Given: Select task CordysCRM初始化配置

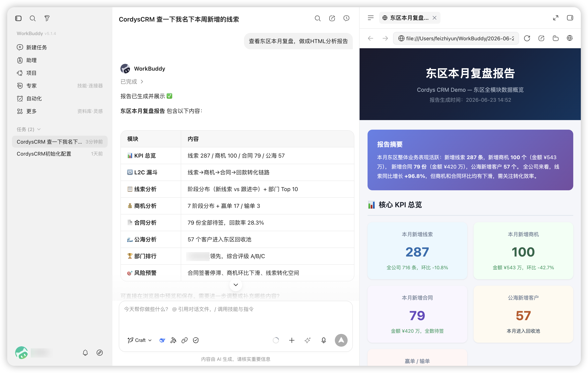Looking at the screenshot, I should click(x=60, y=154).
